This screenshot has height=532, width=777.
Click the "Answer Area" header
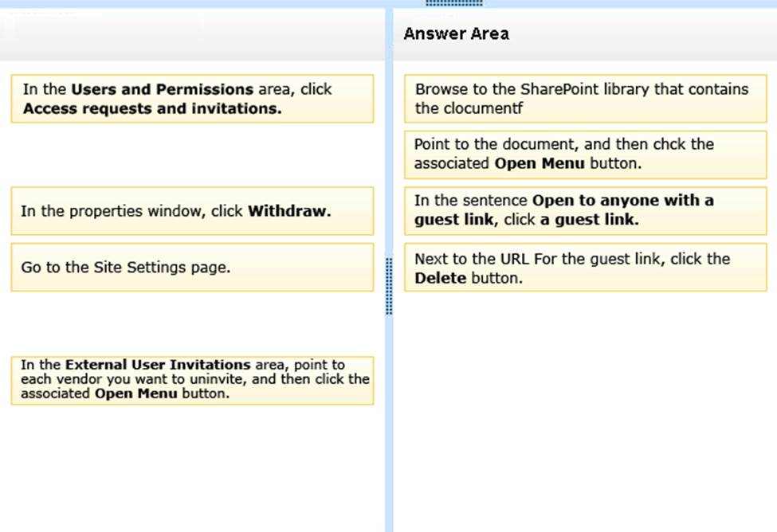[456, 33]
